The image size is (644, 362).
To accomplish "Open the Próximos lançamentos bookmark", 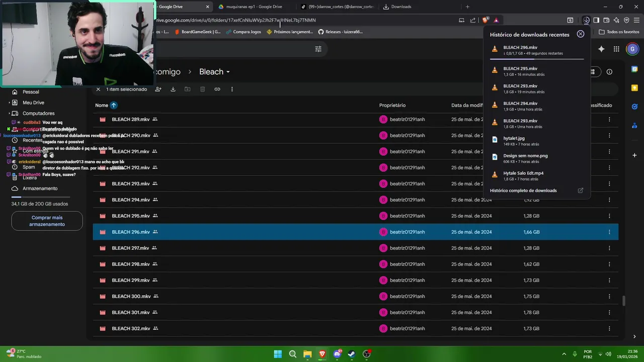I will [x=290, y=32].
